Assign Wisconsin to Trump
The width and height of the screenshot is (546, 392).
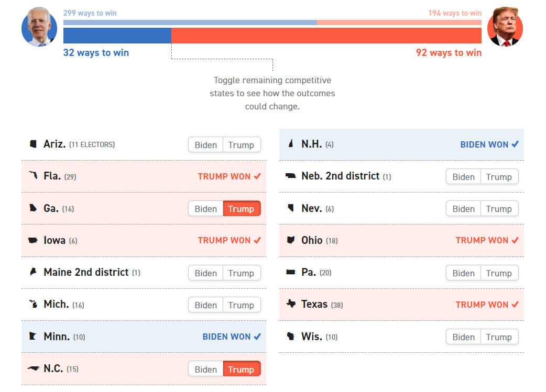pyautogui.click(x=499, y=337)
